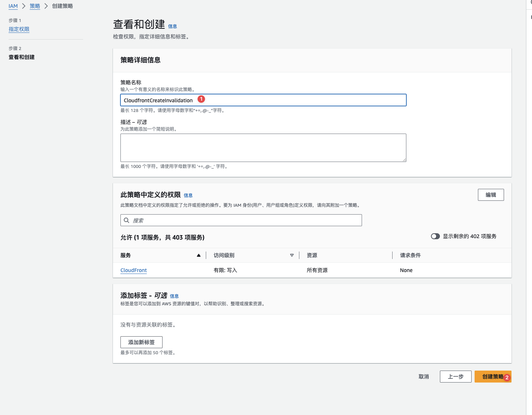
Task: Grab the 描述 textarea resize handle
Action: [404, 160]
